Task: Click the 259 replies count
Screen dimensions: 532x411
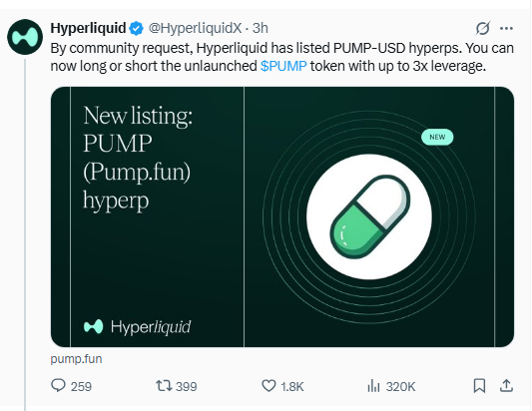Action: click(x=81, y=386)
